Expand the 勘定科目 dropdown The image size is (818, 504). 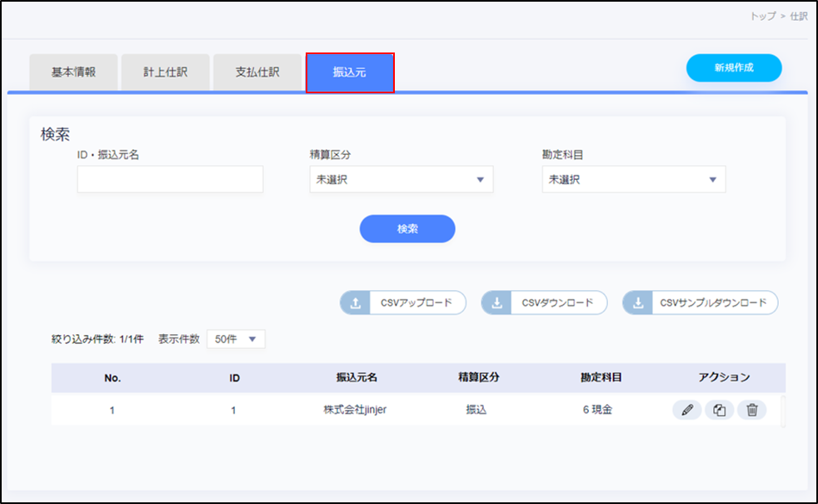click(x=633, y=179)
